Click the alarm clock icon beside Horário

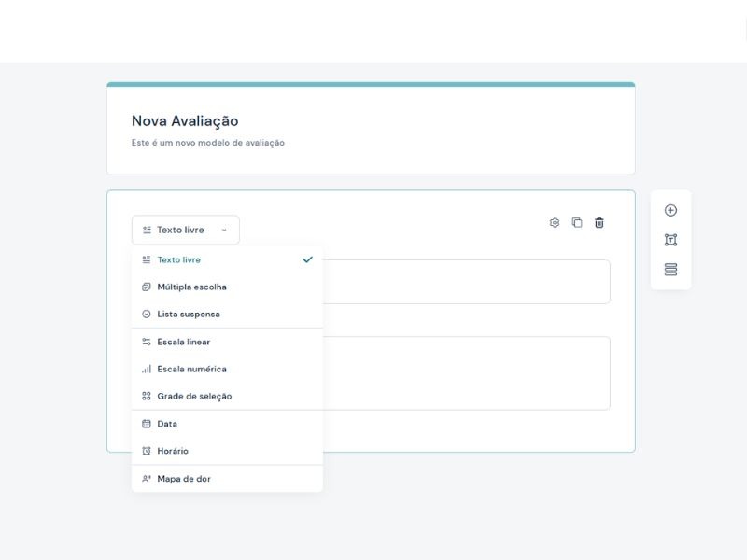point(147,451)
